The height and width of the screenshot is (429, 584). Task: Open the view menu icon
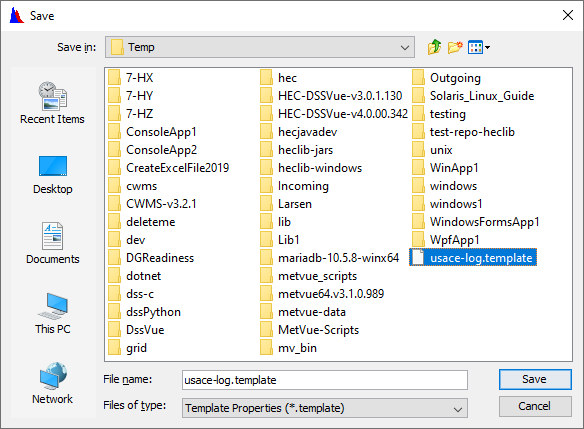pyautogui.click(x=479, y=47)
